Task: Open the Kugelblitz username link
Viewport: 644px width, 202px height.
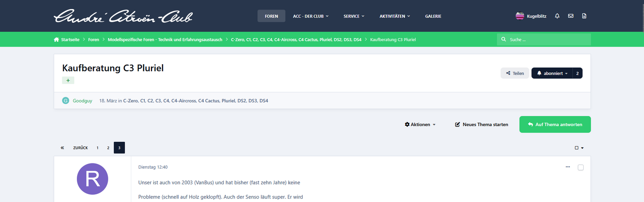Action: 537,16
